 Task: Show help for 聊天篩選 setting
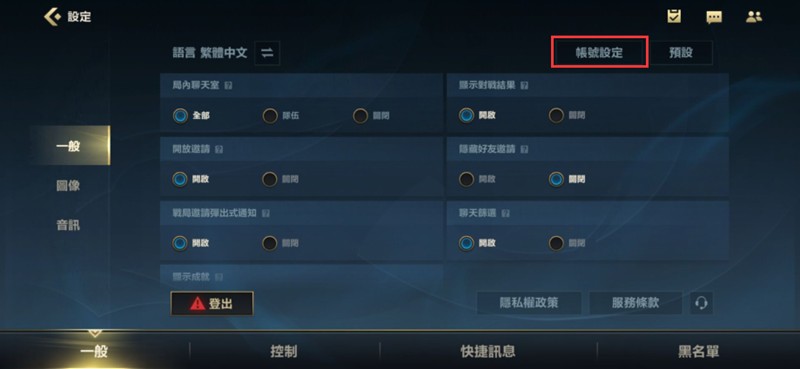point(506,213)
